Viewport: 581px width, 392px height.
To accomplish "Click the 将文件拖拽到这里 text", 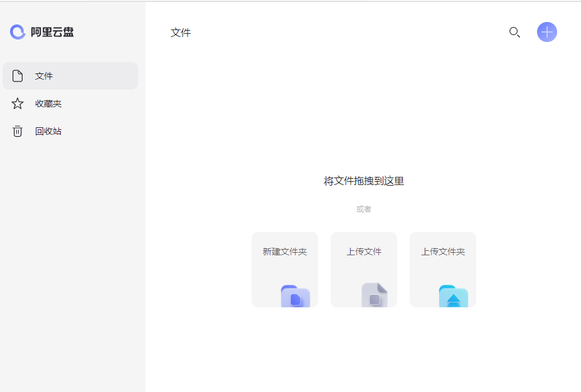I will pyautogui.click(x=364, y=181).
